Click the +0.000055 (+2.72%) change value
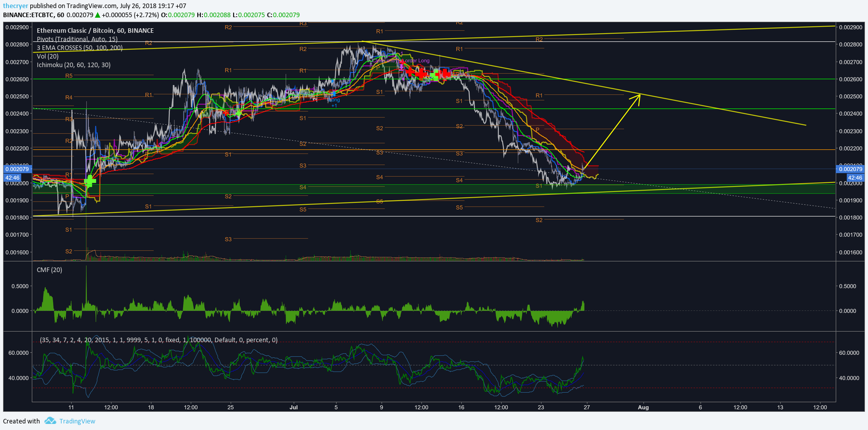This screenshot has width=868, height=430. coord(131,15)
